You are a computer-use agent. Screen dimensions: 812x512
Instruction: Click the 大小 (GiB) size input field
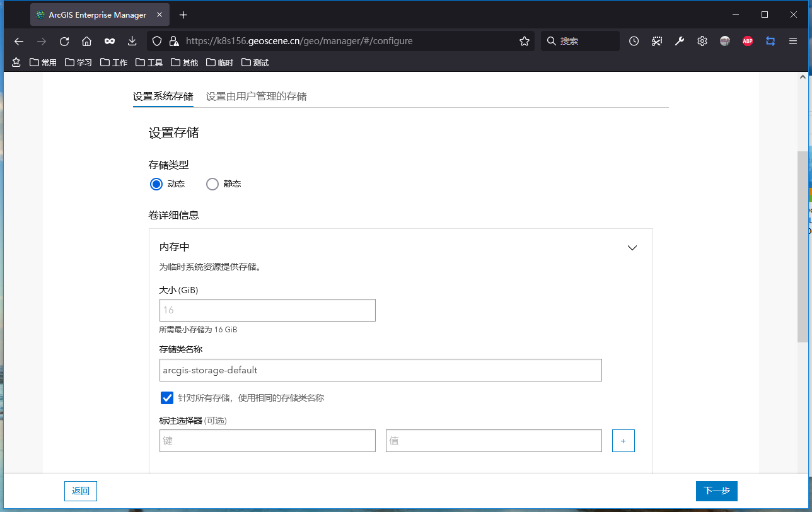click(x=267, y=310)
